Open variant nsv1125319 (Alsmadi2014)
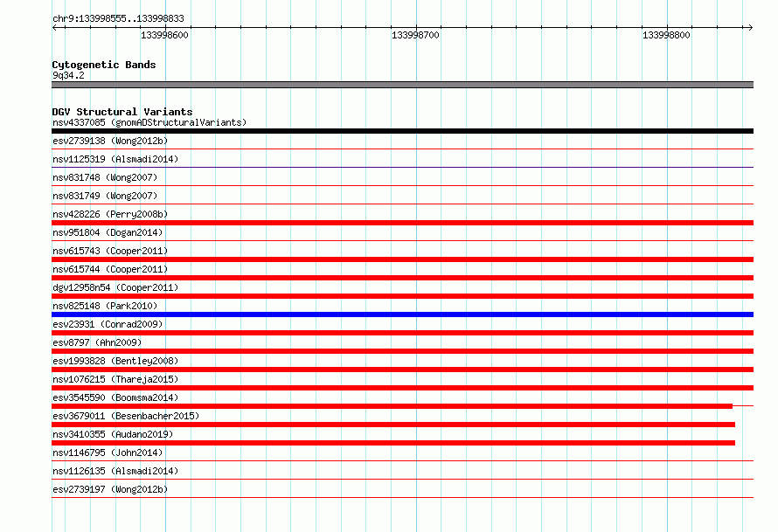Viewport: 778px width, 532px height. 115,159
